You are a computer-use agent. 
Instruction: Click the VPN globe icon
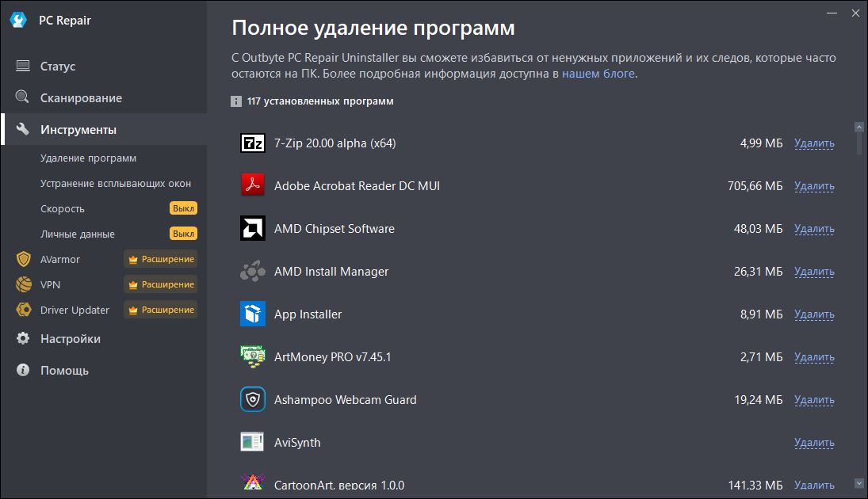click(x=24, y=284)
